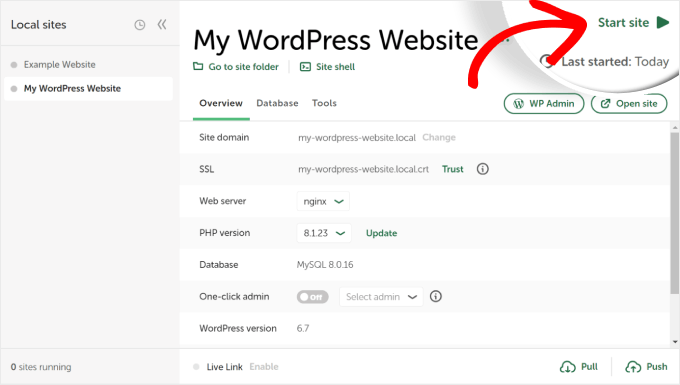Click the Go to site folder link
Image resolution: width=680 pixels, height=385 pixels.
243,67
